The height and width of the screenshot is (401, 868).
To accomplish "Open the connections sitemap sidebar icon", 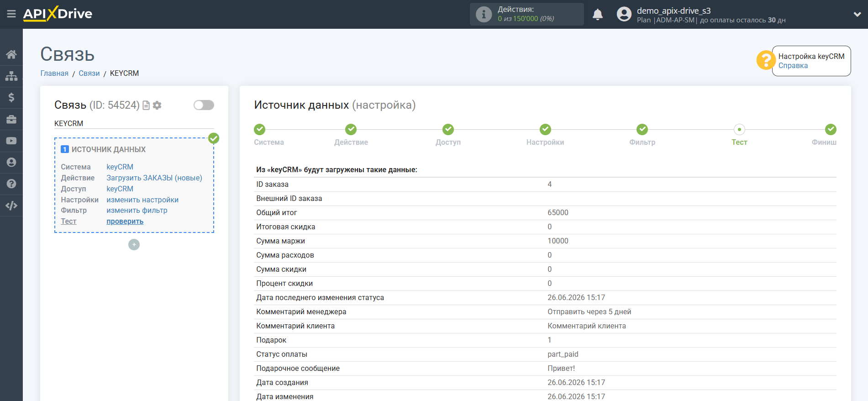I will tap(11, 76).
